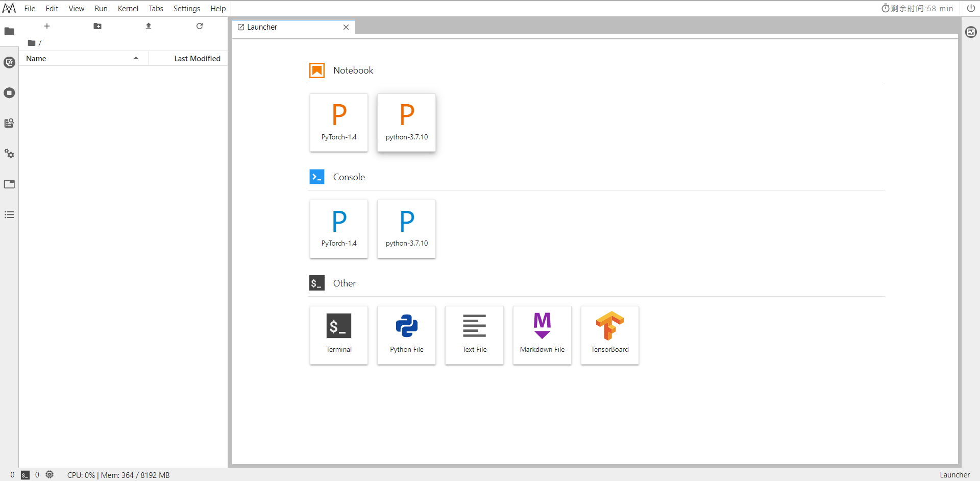Open the Settings menu
The image size is (980, 481).
[187, 9]
